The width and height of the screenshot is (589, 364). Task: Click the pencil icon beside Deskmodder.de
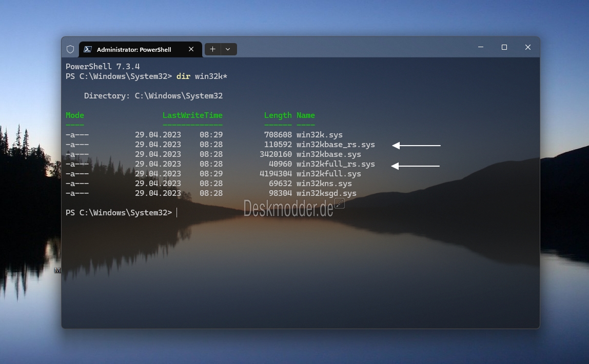coord(339,204)
